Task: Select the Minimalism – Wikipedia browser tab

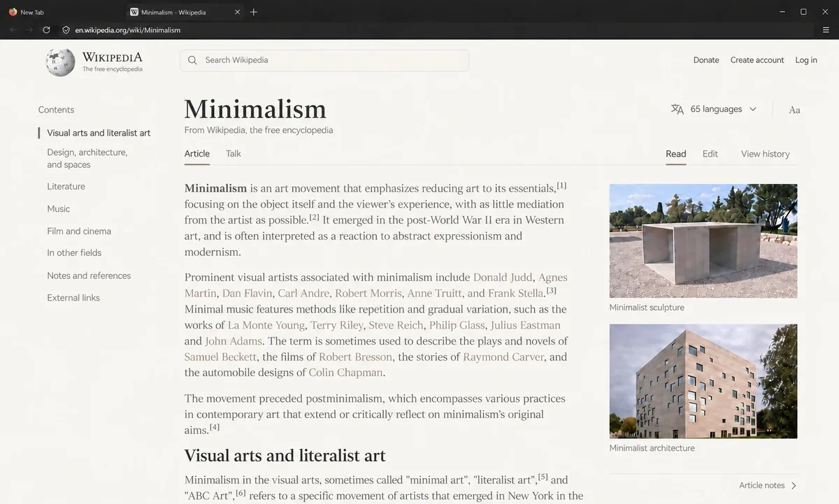Action: 185,12
